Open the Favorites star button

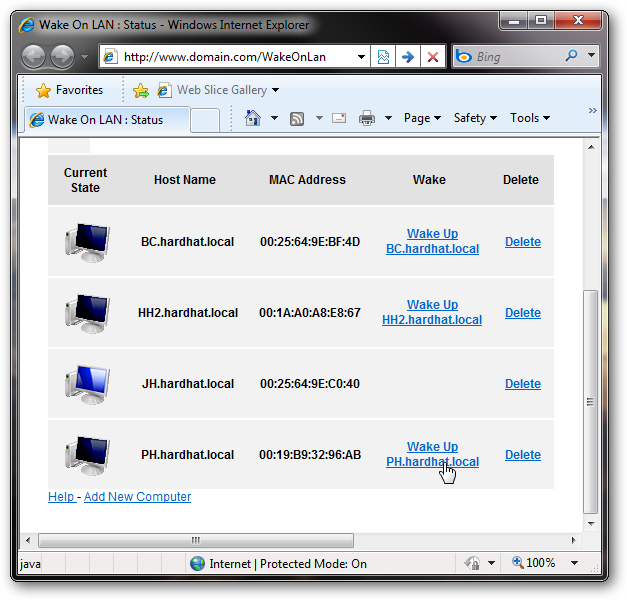[70, 90]
